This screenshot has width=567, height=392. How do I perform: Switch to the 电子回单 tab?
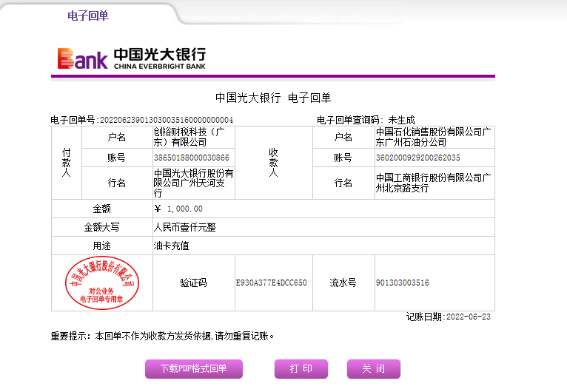tap(88, 16)
